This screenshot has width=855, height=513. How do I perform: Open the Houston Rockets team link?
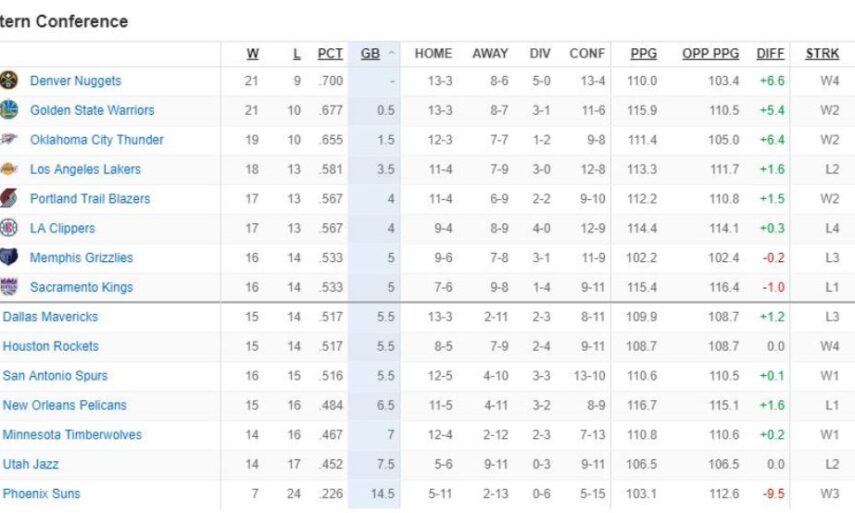[x=50, y=346]
